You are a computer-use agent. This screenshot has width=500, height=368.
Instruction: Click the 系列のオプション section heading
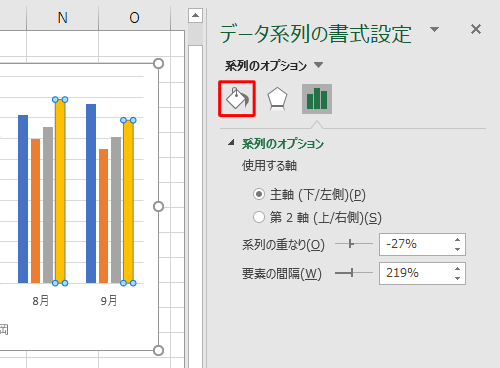pyautogui.click(x=283, y=144)
